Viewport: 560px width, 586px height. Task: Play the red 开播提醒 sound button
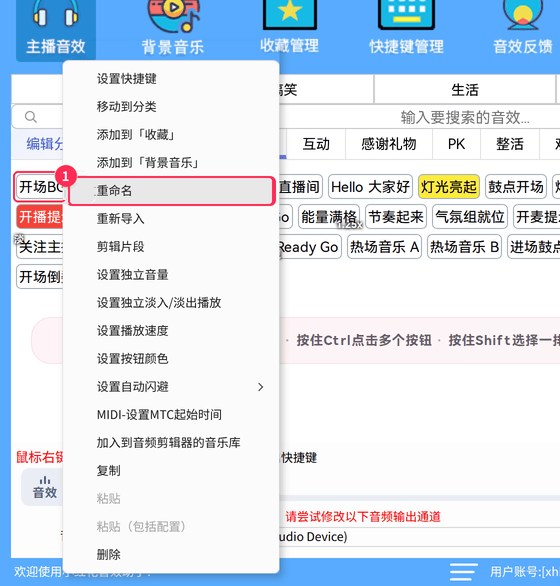point(40,217)
